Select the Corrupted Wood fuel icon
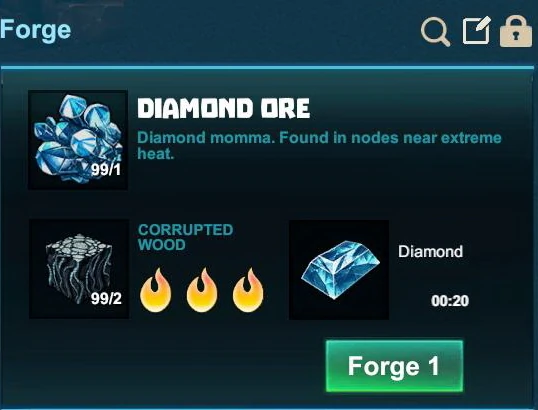 [79, 269]
